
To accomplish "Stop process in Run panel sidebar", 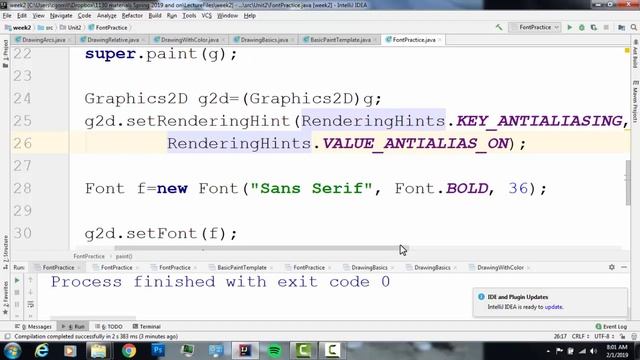I will [x=17, y=292].
